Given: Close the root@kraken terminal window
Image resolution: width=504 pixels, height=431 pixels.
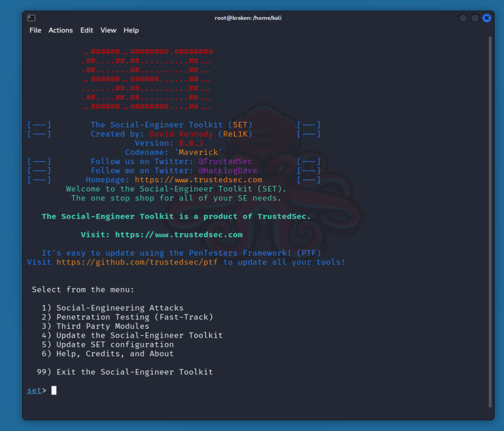Looking at the screenshot, I should click(x=487, y=18).
